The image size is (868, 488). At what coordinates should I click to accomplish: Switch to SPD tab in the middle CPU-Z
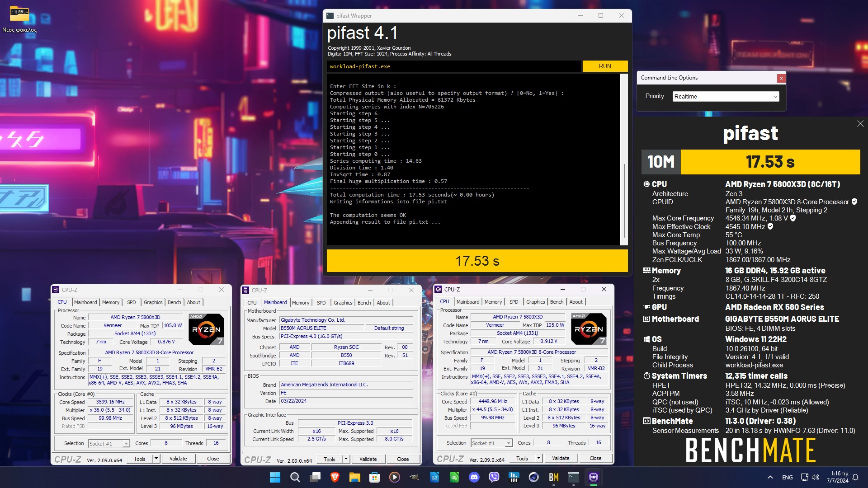321,303
